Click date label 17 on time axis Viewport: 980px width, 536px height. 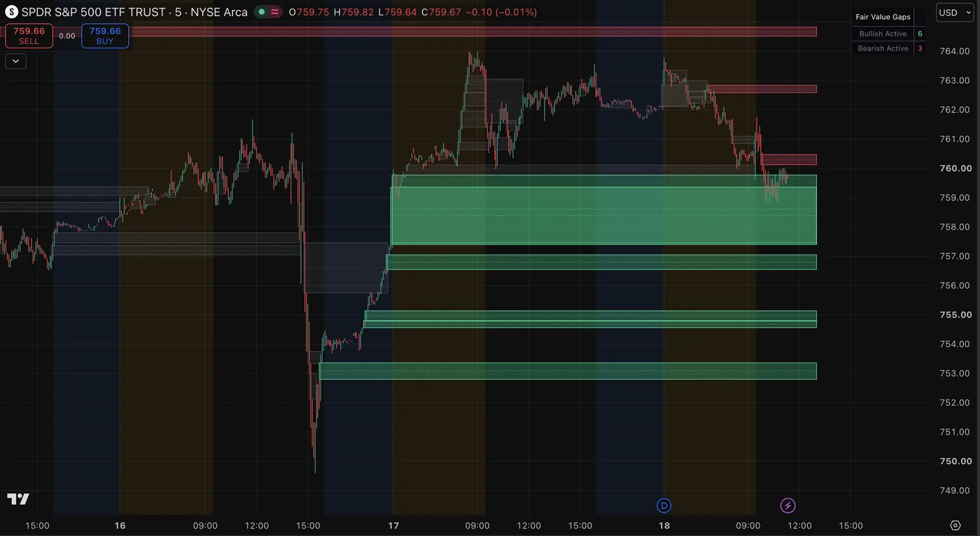[x=393, y=526]
